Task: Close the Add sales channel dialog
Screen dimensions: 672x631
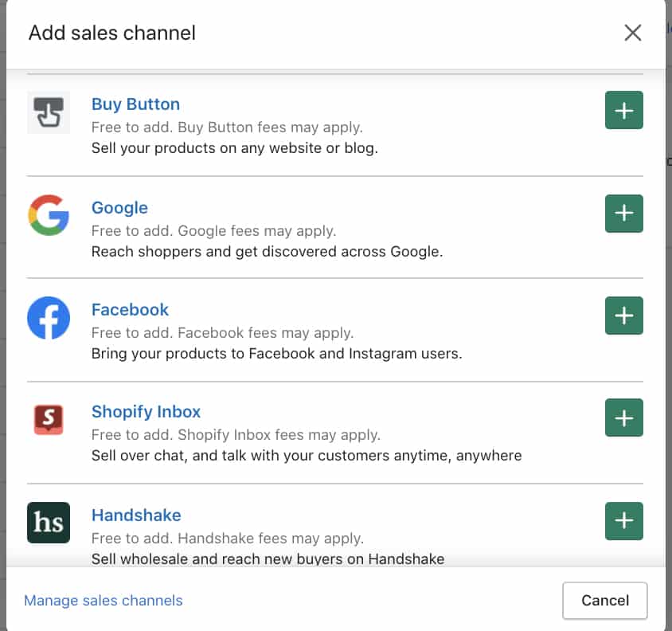Action: [632, 33]
